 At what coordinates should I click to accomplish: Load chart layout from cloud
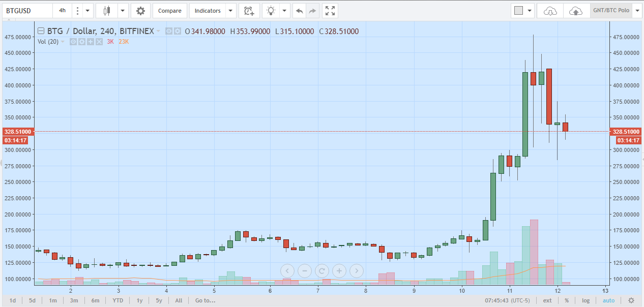(x=550, y=11)
